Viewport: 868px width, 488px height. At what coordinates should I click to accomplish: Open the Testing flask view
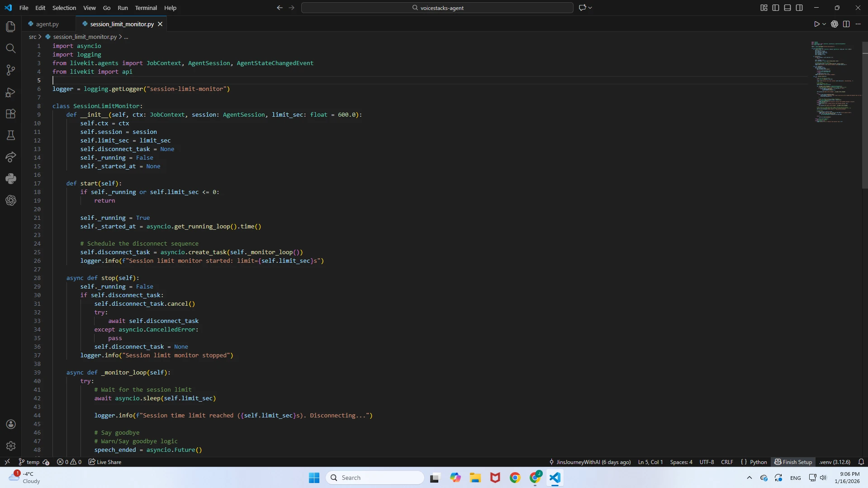[x=11, y=135]
